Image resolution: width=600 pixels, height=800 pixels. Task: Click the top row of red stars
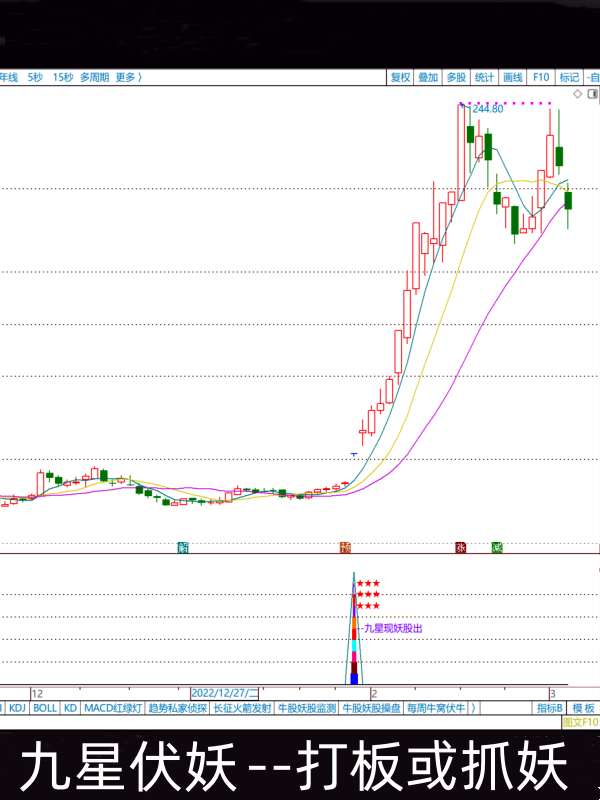point(368,583)
